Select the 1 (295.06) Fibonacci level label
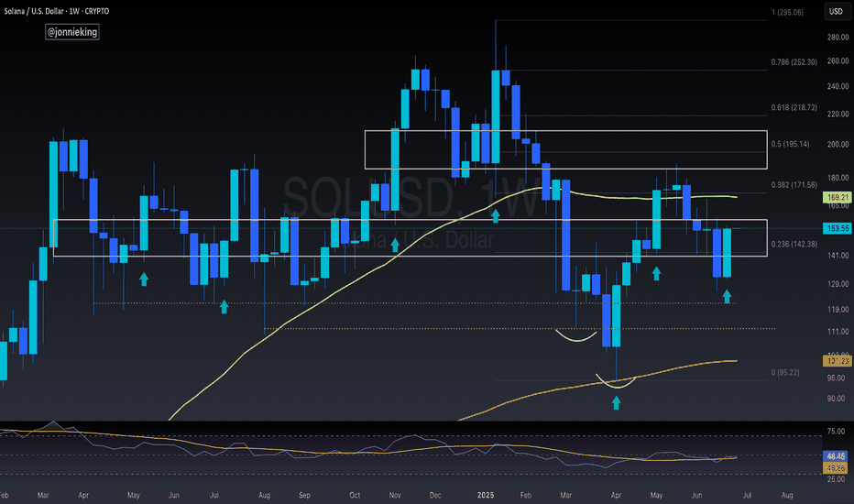The height and width of the screenshot is (504, 854). 787,12
